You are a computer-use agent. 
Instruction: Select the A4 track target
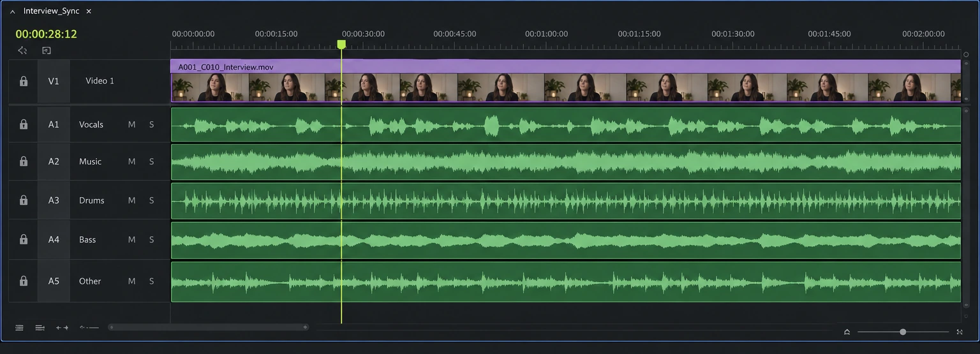pyautogui.click(x=54, y=239)
